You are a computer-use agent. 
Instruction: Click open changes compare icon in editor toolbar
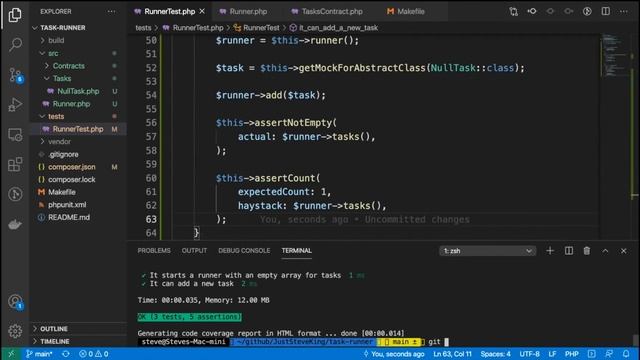513,11
